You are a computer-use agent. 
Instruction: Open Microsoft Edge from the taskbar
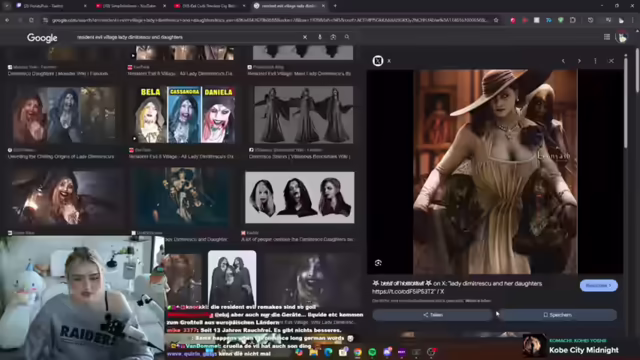click(x=328, y=352)
